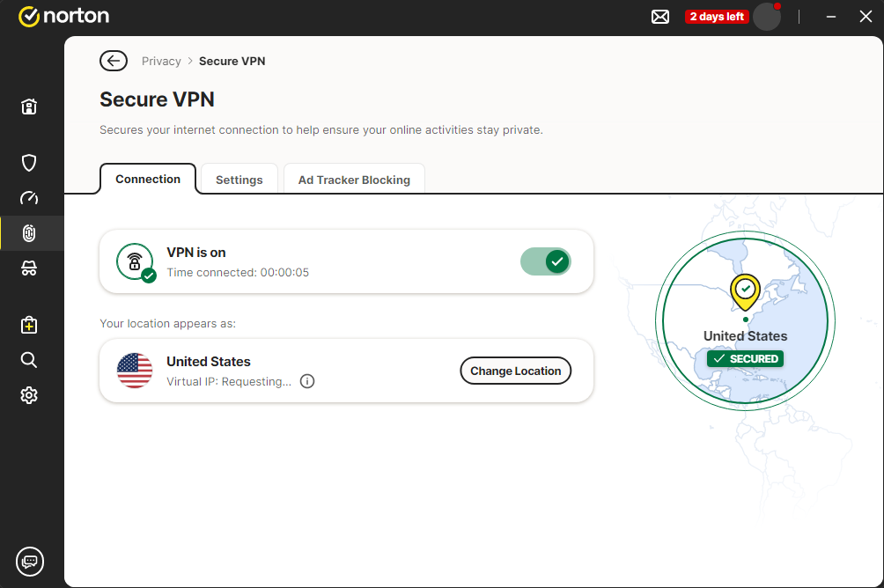Minimize the Norton window
This screenshot has width=884, height=588.
coord(831,17)
